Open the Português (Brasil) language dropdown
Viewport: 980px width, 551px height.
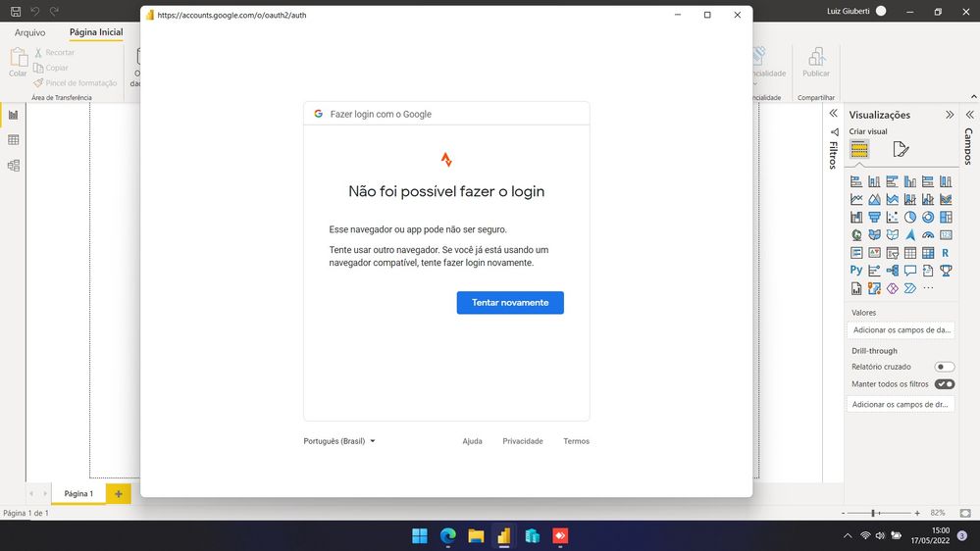tap(339, 441)
